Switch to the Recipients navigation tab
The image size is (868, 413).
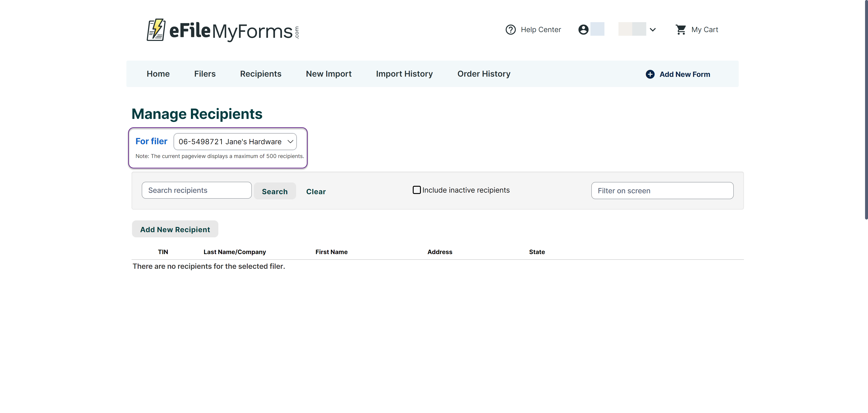point(261,74)
